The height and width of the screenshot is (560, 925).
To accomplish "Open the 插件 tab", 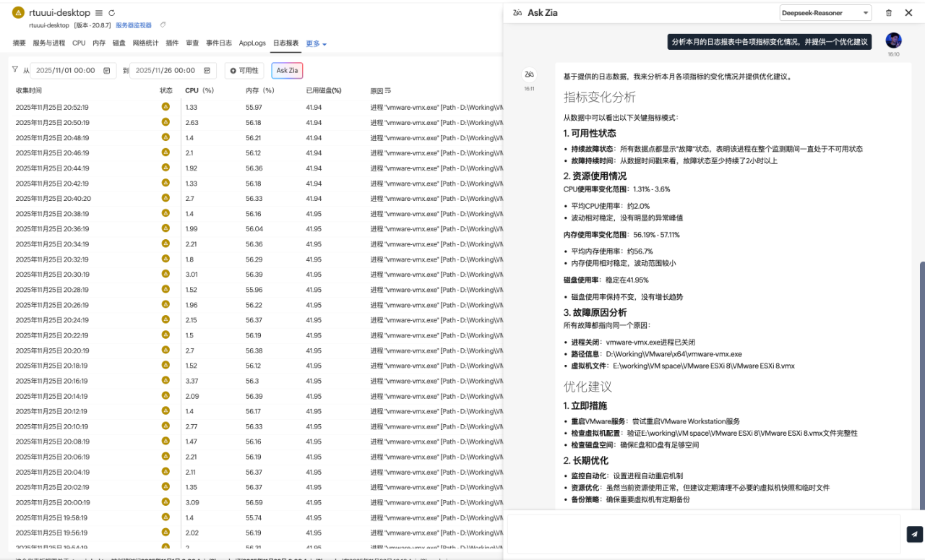I will [x=172, y=43].
